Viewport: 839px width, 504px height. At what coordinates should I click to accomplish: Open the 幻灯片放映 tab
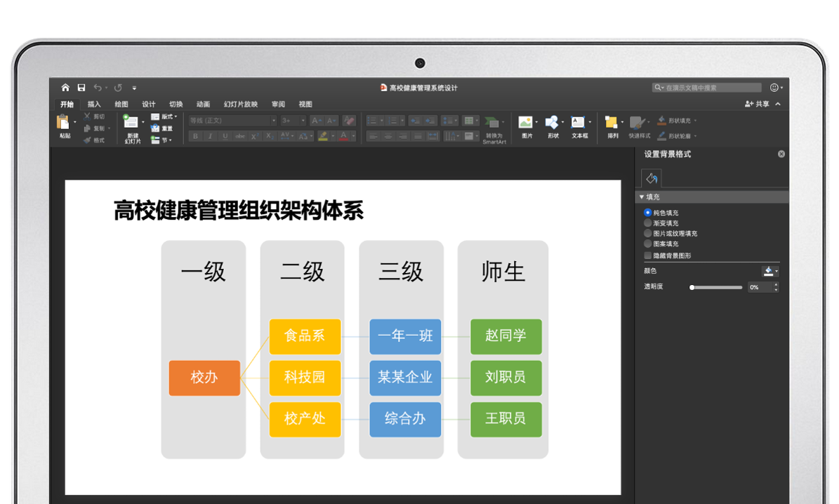click(x=241, y=105)
